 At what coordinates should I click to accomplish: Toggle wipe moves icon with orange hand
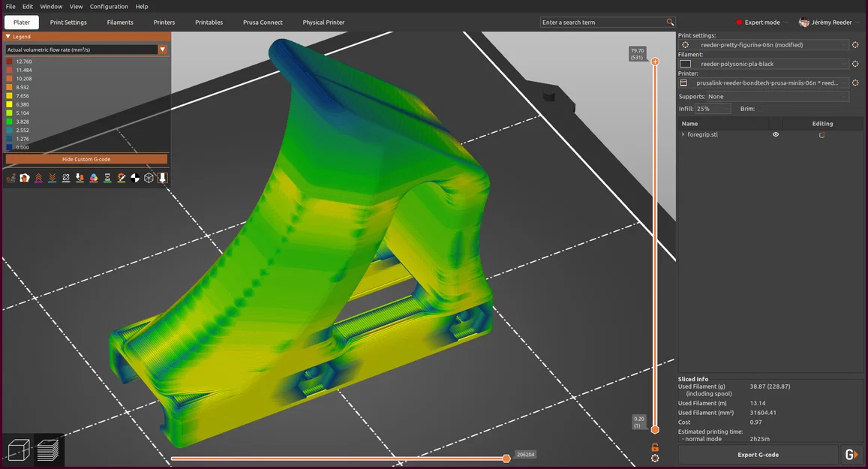[x=24, y=178]
